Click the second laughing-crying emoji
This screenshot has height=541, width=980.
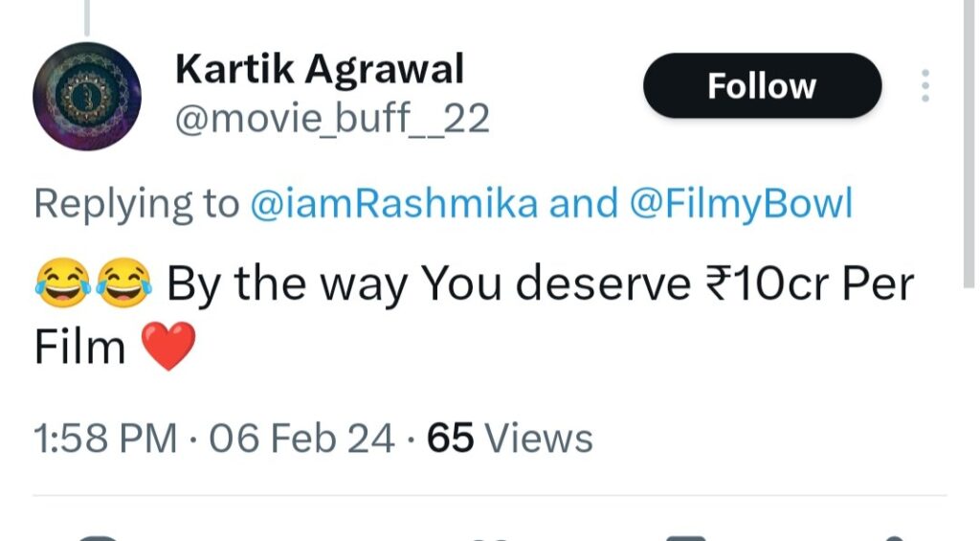(x=122, y=283)
